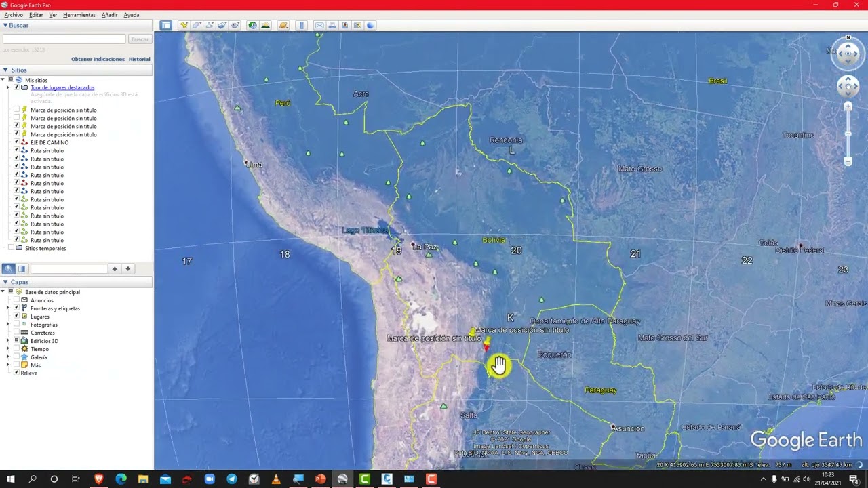868x488 pixels.
Task: Expand the Fotografías layer tree
Action: point(8,325)
